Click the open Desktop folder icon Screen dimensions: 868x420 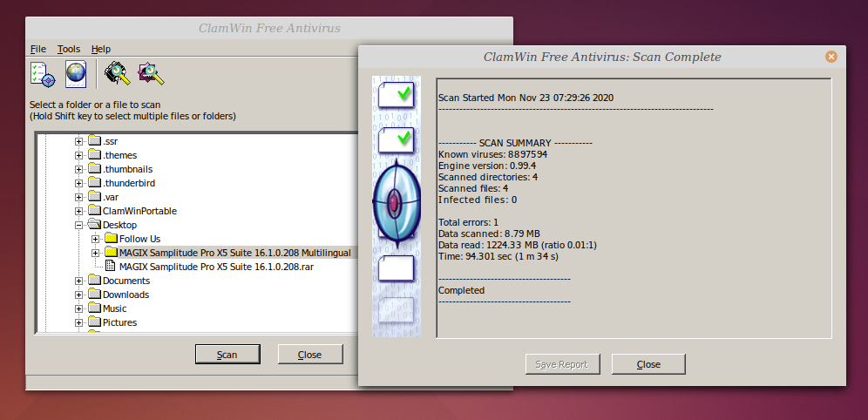point(95,225)
